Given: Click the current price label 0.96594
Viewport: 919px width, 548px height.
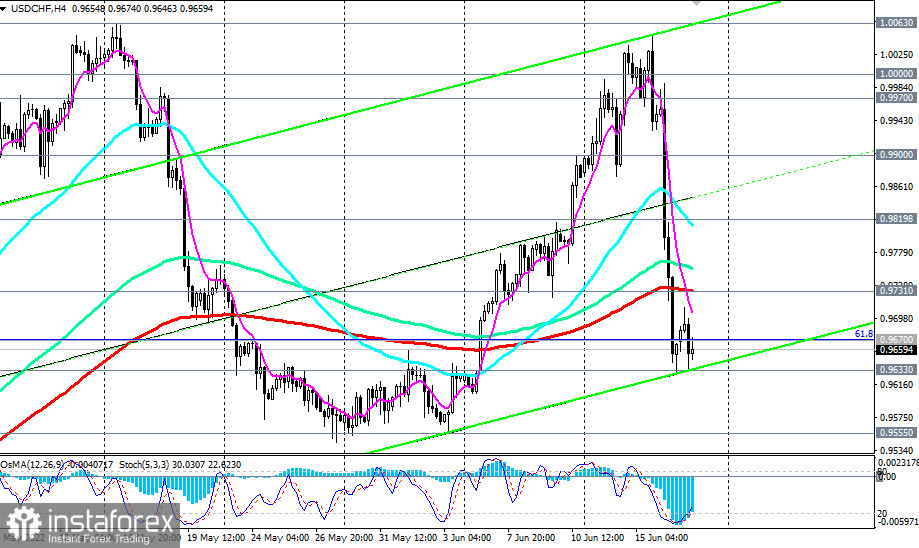Looking at the screenshot, I should pos(896,350).
